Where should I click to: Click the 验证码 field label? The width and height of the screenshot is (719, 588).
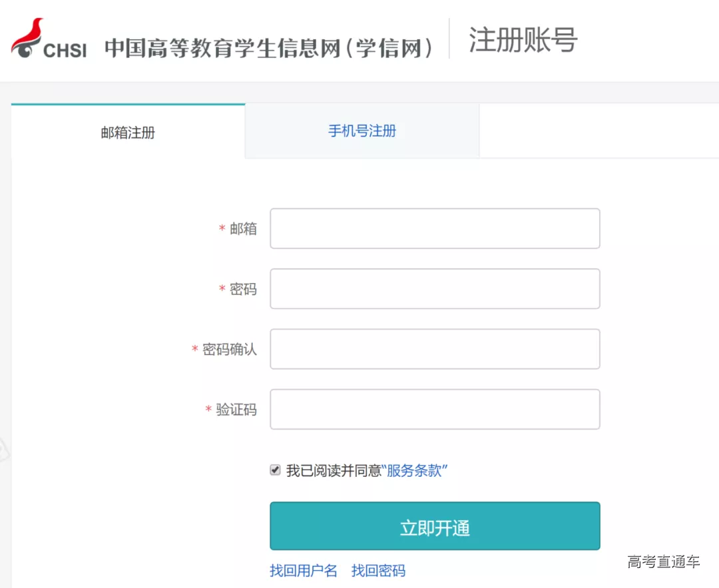click(236, 410)
